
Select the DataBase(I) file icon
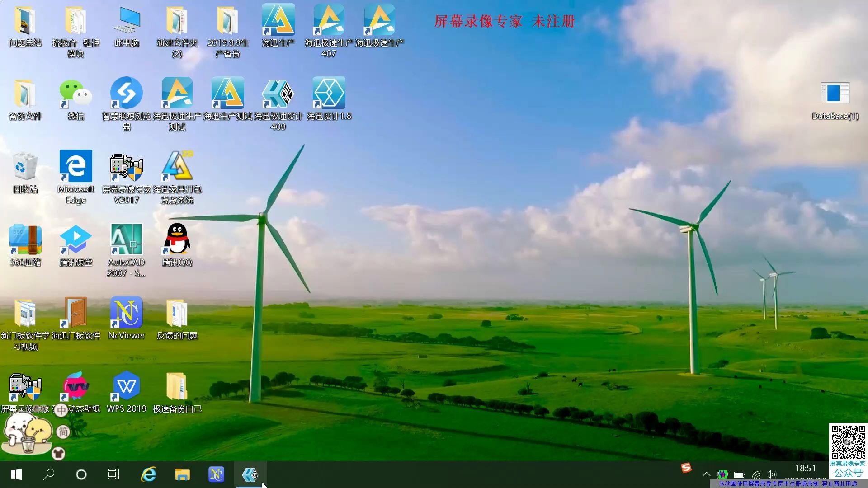tap(835, 94)
